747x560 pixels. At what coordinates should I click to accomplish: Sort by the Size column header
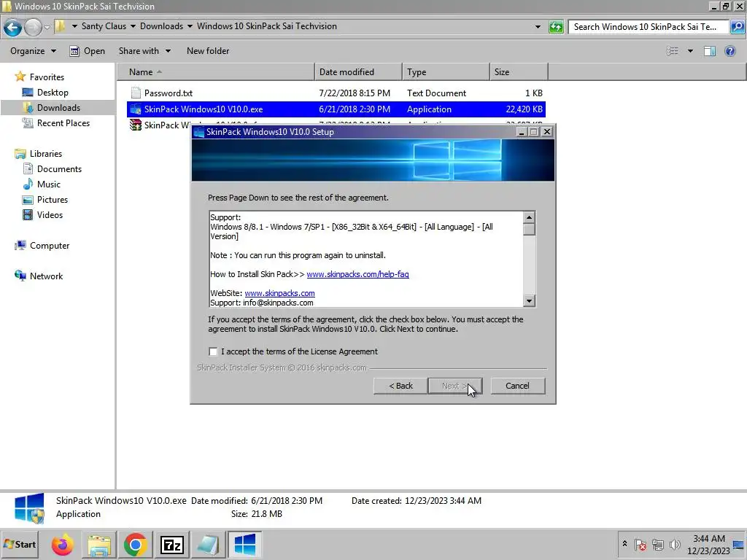[x=519, y=72]
